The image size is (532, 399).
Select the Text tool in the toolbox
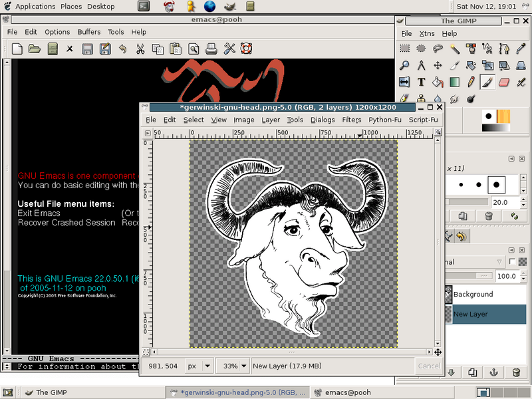point(421,82)
